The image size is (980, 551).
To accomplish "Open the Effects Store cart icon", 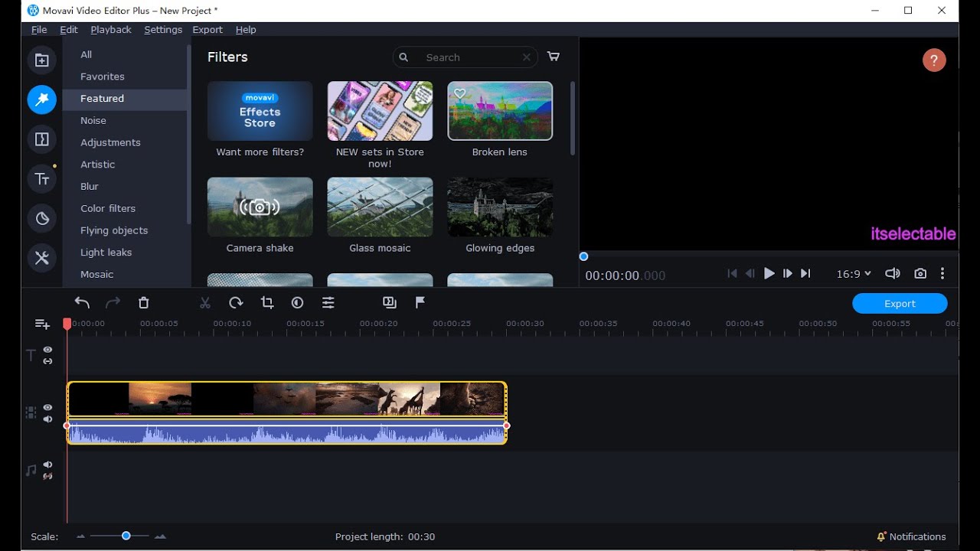I will point(554,57).
